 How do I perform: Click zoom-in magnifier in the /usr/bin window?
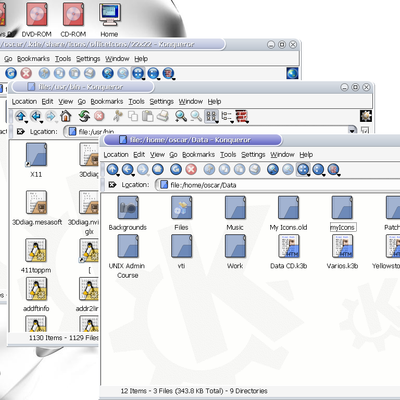[x=181, y=116]
